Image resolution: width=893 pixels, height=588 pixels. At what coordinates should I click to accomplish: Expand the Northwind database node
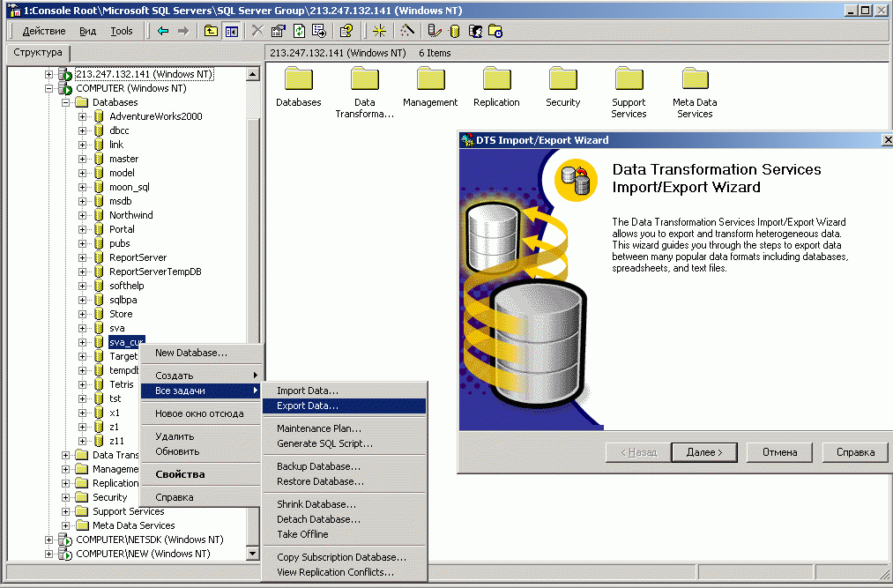[83, 215]
